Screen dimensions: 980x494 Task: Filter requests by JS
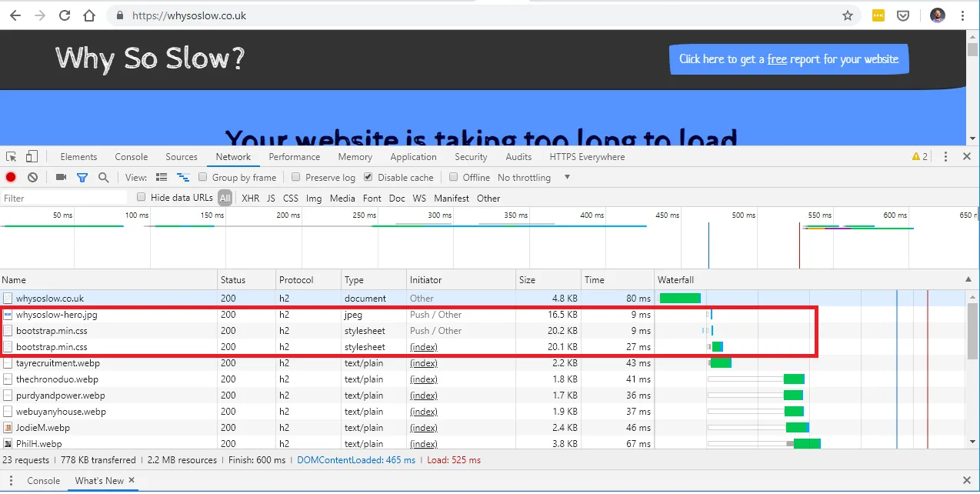coord(271,199)
